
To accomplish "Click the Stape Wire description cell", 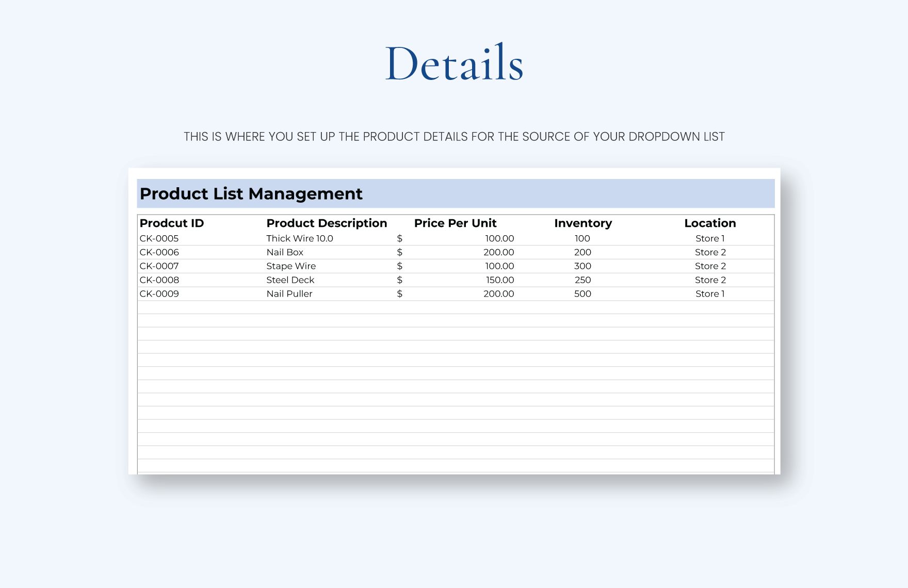I will pyautogui.click(x=291, y=266).
